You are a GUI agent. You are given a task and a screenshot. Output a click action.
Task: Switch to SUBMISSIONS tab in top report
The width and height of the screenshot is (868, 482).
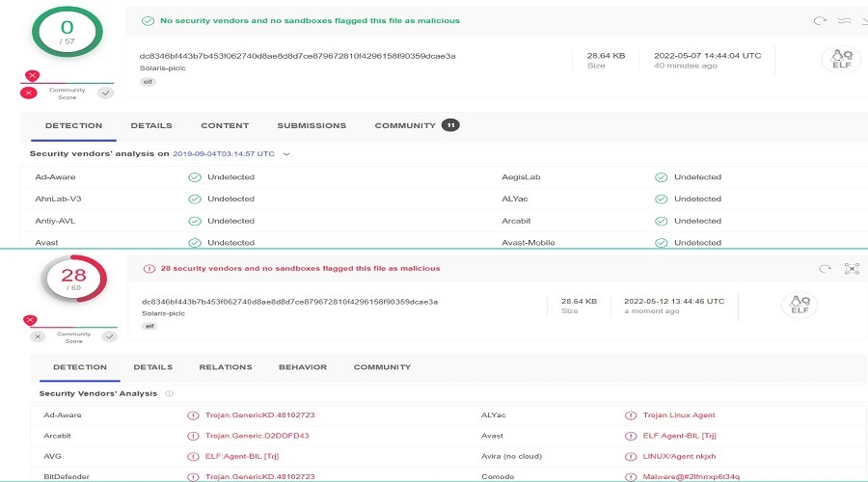click(312, 125)
